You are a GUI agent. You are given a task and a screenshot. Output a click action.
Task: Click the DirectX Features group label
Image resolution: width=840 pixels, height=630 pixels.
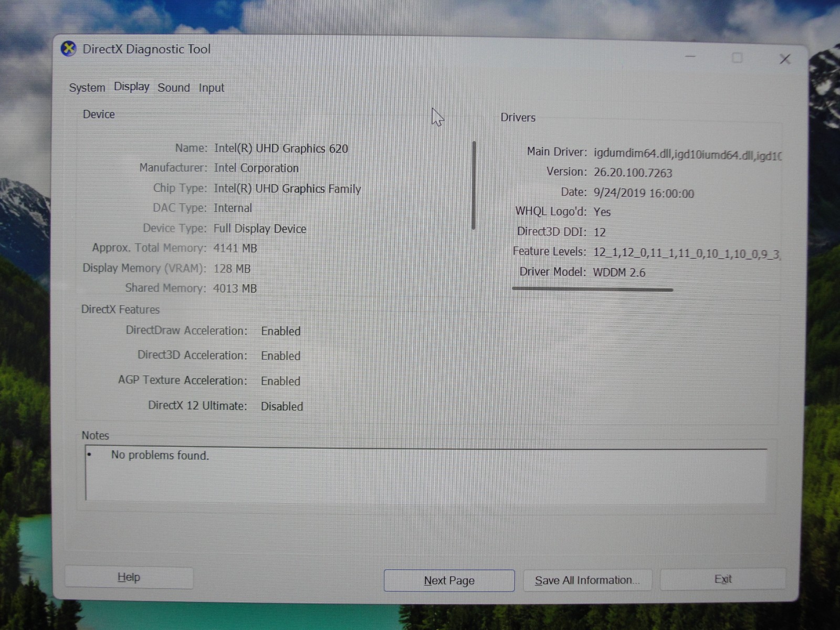point(120,310)
